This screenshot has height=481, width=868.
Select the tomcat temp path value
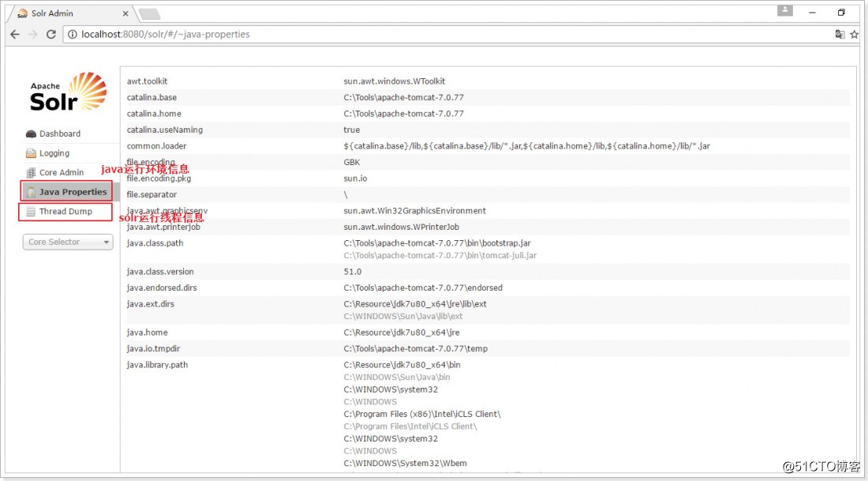pos(416,348)
